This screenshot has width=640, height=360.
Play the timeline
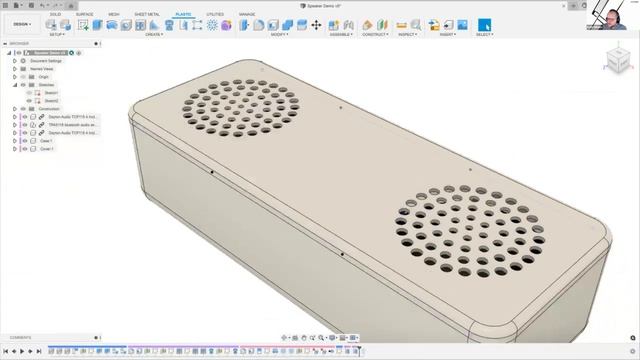(x=22, y=351)
